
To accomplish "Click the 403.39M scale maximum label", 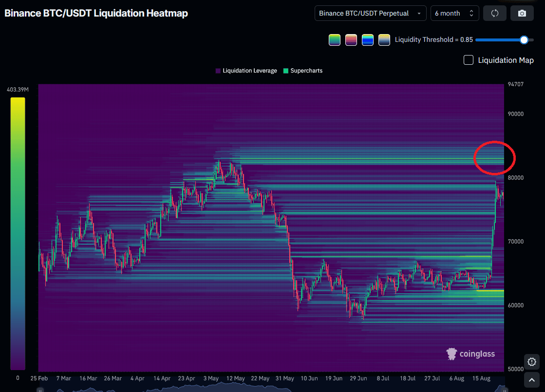I will click(x=18, y=90).
